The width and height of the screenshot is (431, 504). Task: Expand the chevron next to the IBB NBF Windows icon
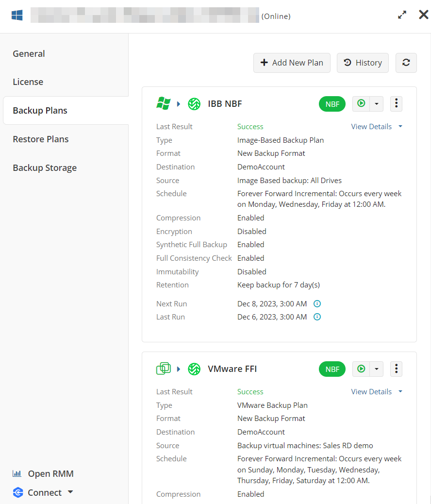[178, 103]
